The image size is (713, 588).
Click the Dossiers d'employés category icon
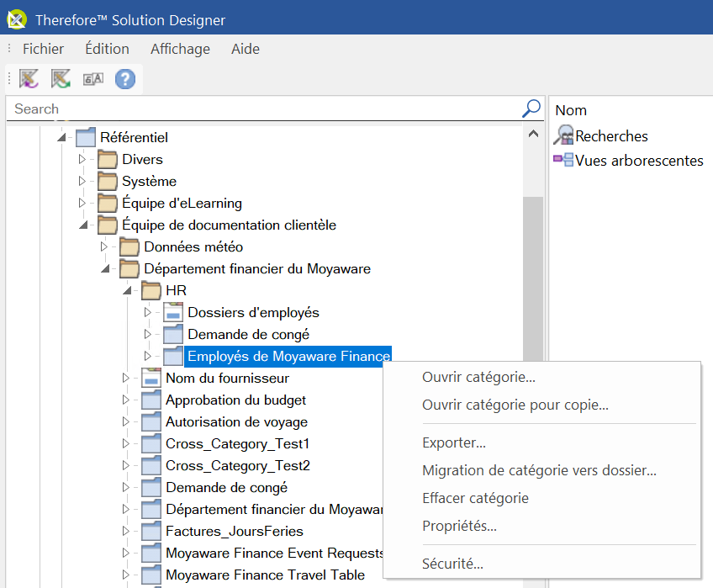(172, 312)
